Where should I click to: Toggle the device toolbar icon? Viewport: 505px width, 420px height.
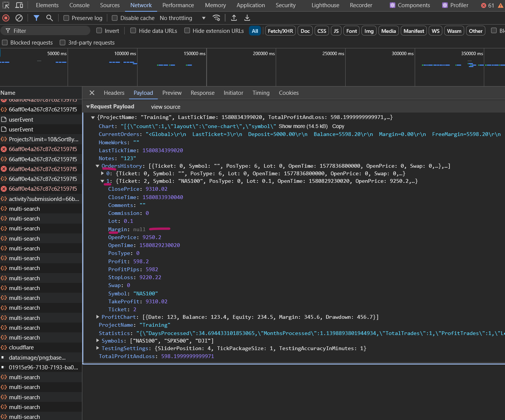tap(19, 5)
